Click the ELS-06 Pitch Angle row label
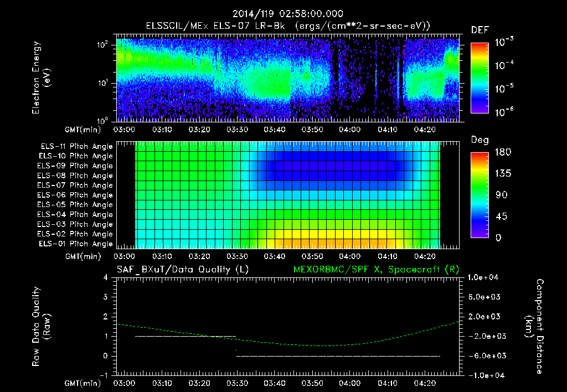 [75, 195]
